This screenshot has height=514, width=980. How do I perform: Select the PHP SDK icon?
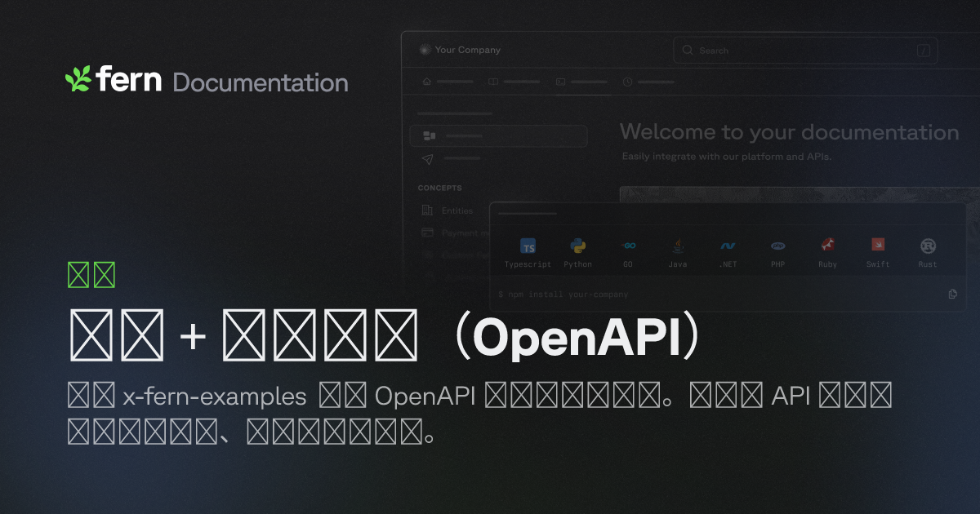coord(778,245)
